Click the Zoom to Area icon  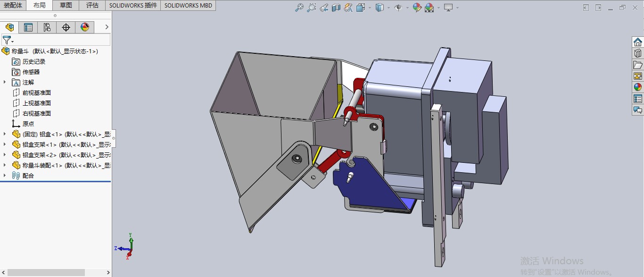pyautogui.click(x=311, y=8)
